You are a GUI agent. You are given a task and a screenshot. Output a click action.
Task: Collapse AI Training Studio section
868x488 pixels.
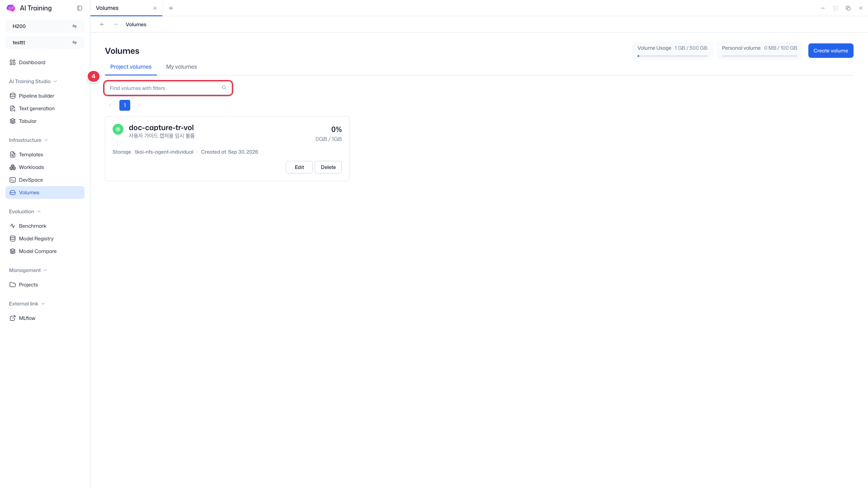[33, 81]
